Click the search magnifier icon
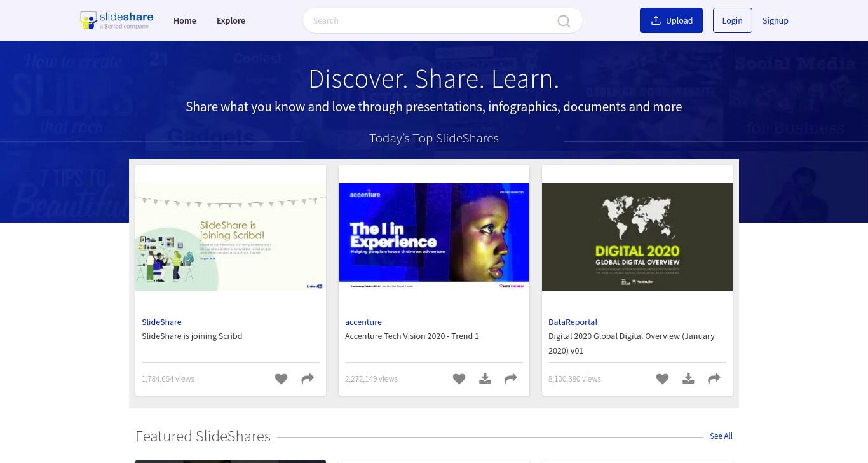 click(564, 21)
